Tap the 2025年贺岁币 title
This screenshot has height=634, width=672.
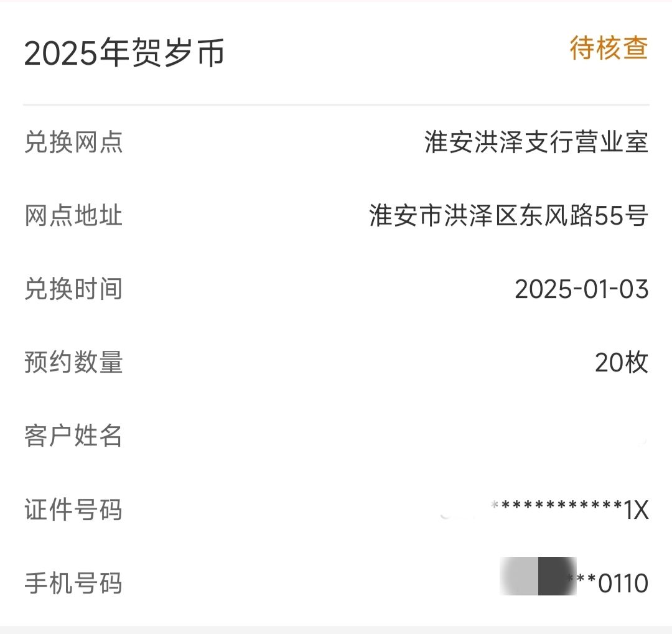(124, 53)
